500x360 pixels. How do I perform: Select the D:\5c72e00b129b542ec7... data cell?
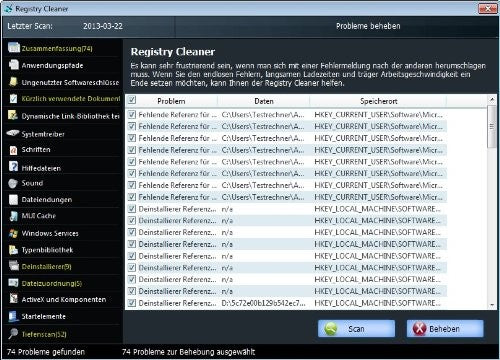click(263, 303)
